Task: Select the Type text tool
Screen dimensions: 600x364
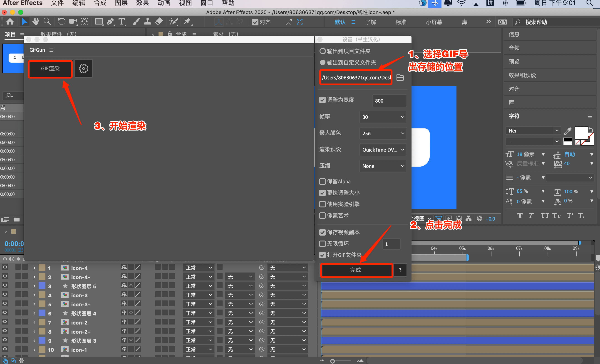Action: click(x=122, y=22)
